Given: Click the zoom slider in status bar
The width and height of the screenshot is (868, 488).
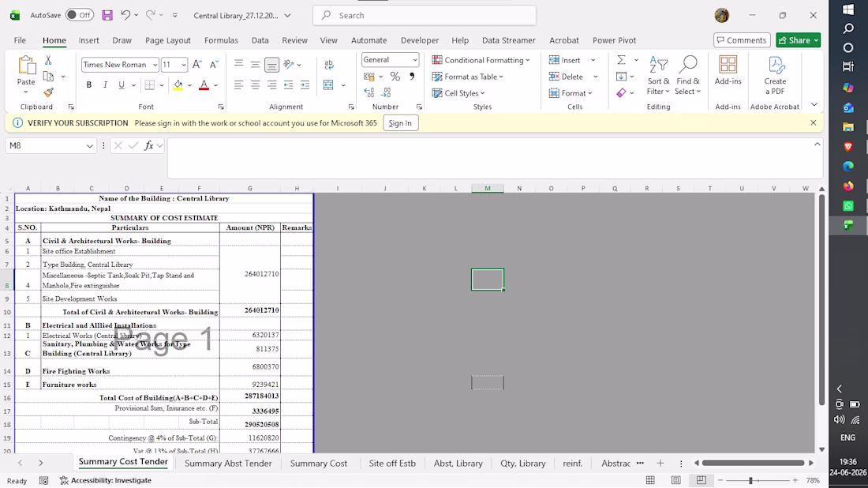Looking at the screenshot, I should pyautogui.click(x=750, y=480).
